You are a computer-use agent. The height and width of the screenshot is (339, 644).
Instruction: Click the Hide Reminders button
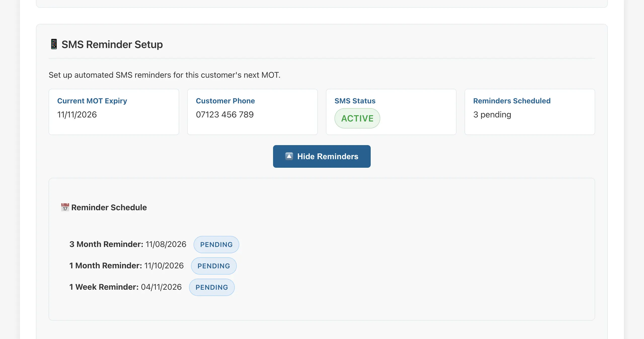(x=322, y=156)
